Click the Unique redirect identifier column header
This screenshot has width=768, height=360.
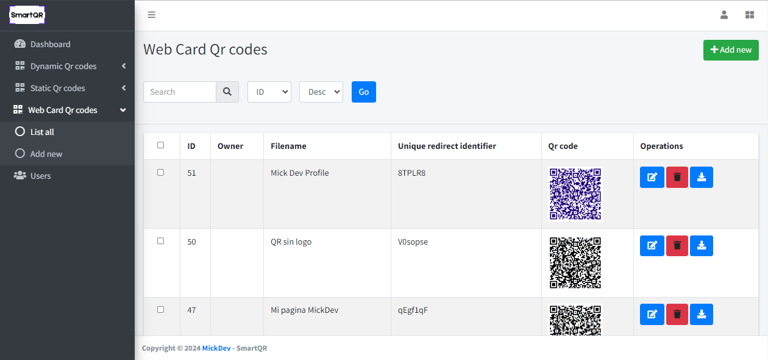click(447, 146)
